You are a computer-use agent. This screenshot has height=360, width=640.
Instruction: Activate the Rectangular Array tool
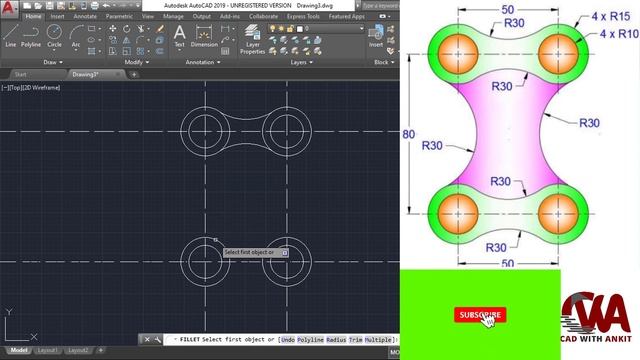coord(140,51)
